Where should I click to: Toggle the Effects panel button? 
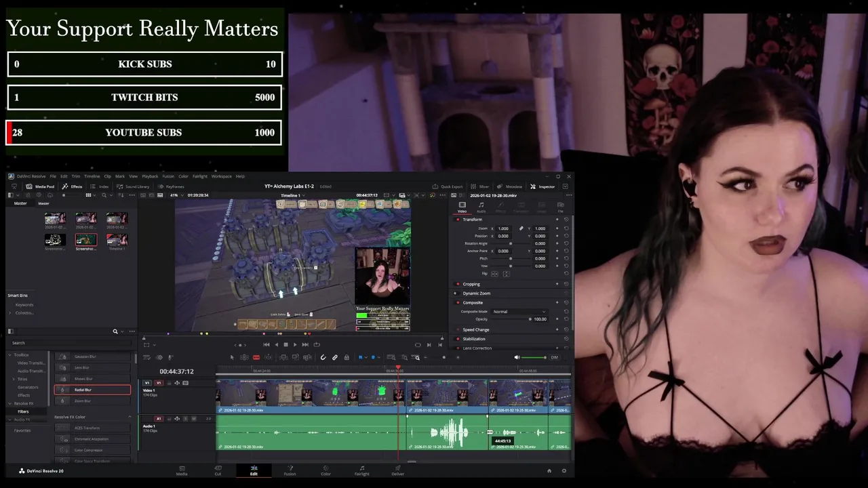click(x=73, y=186)
